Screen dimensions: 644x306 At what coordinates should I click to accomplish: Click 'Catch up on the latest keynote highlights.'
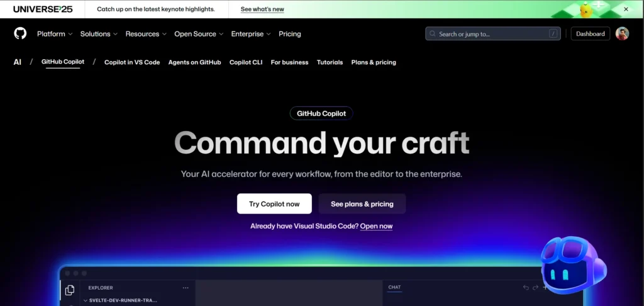click(x=156, y=9)
